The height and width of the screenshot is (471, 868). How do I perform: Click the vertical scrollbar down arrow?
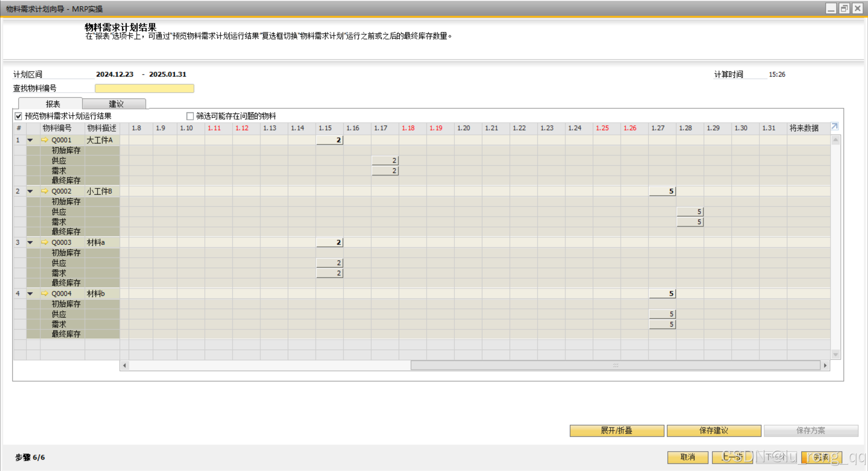(835, 355)
